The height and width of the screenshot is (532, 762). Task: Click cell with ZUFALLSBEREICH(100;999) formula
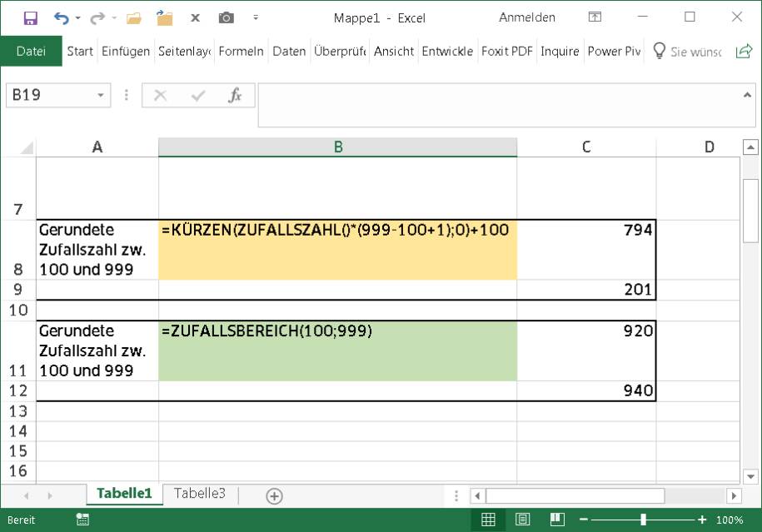(x=338, y=351)
